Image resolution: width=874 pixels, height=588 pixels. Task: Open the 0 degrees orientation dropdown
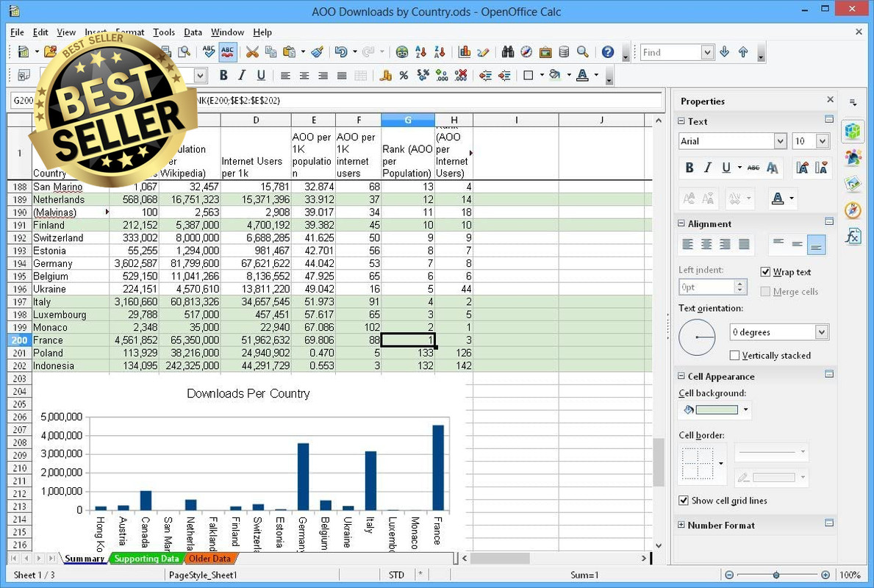point(821,332)
